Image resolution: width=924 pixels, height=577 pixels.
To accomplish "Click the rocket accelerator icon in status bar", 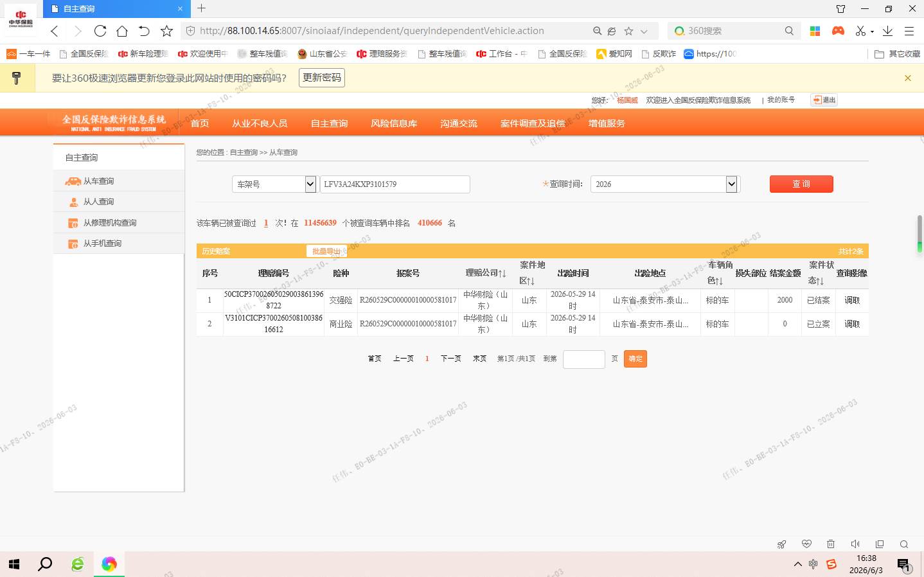I will pos(782,544).
